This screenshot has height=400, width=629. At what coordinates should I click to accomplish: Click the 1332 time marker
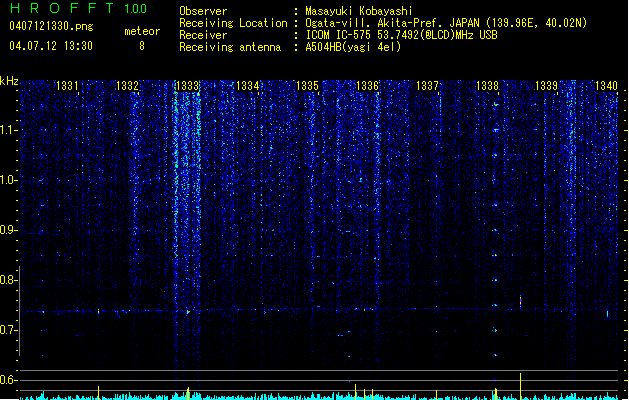[x=127, y=85]
